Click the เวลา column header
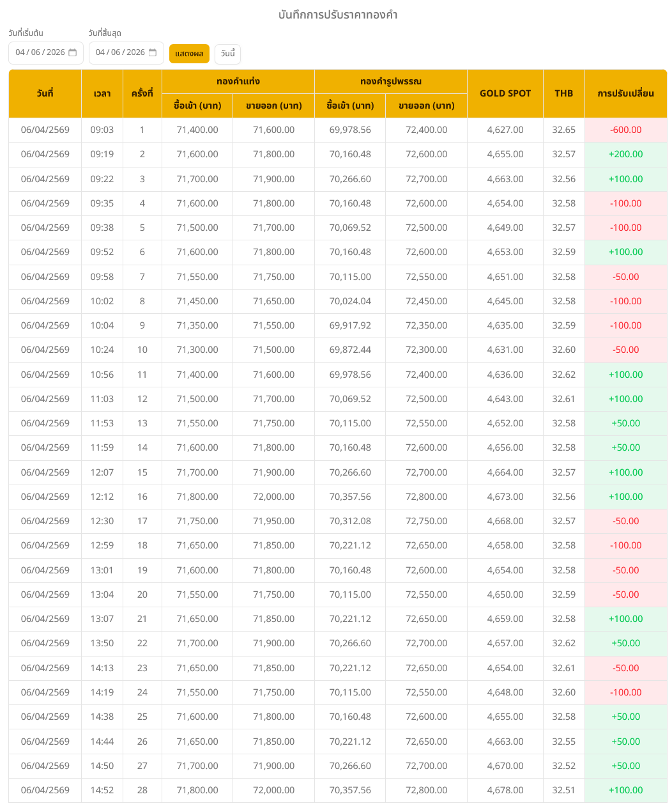Image resolution: width=672 pixels, height=808 pixels. (102, 93)
